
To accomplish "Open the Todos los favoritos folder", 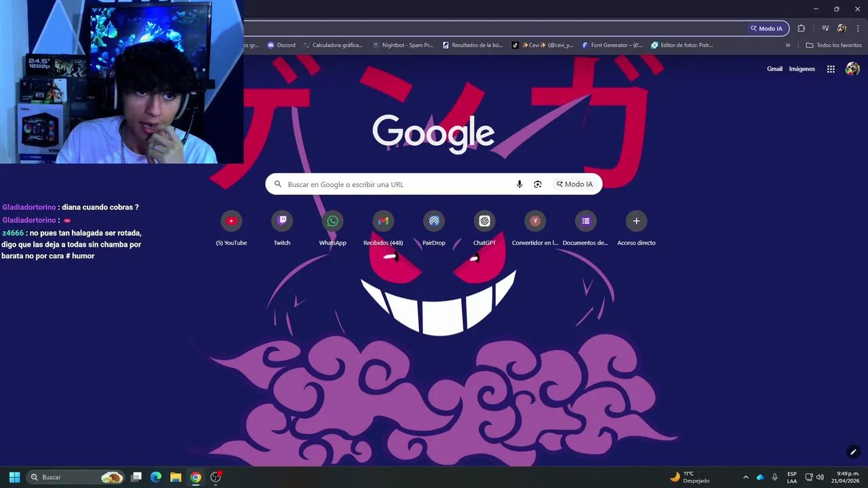I will 833,45.
